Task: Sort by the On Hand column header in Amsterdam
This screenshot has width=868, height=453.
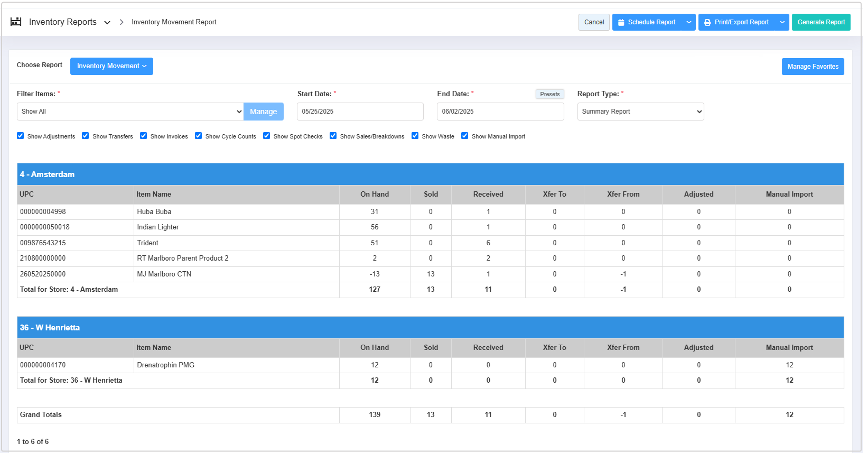Action: coord(375,195)
